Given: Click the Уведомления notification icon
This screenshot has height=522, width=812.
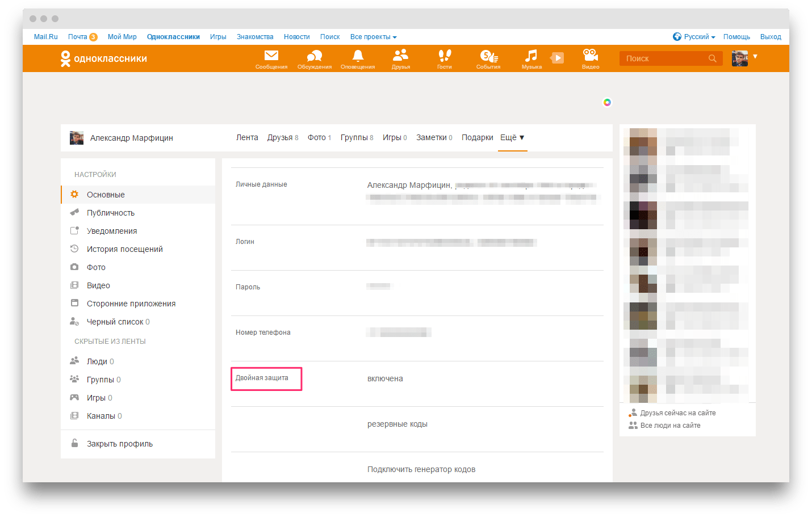Looking at the screenshot, I should click(x=74, y=230).
